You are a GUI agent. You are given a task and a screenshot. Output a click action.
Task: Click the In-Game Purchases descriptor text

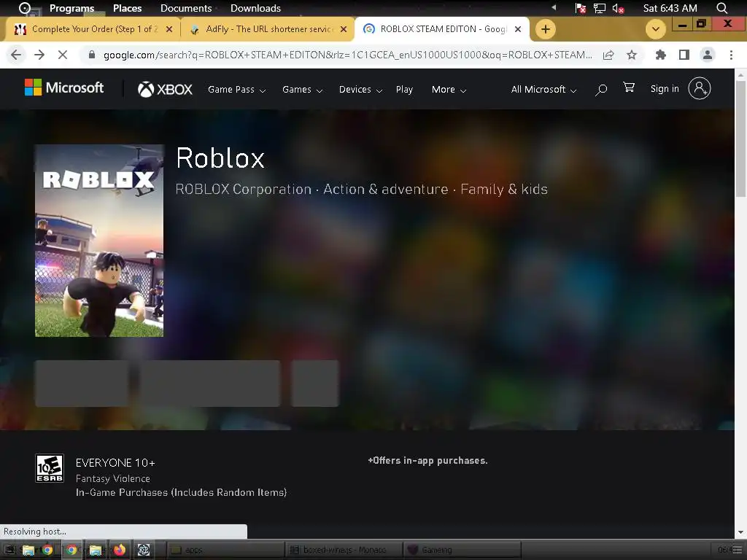(181, 492)
